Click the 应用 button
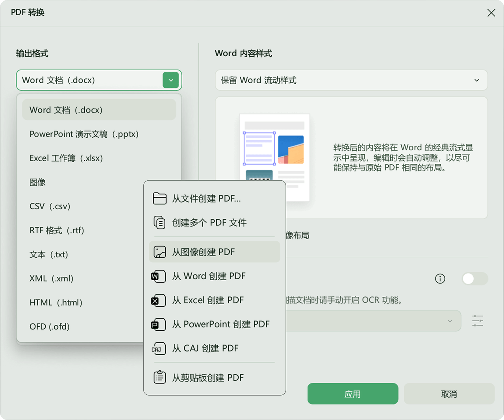 353,394
